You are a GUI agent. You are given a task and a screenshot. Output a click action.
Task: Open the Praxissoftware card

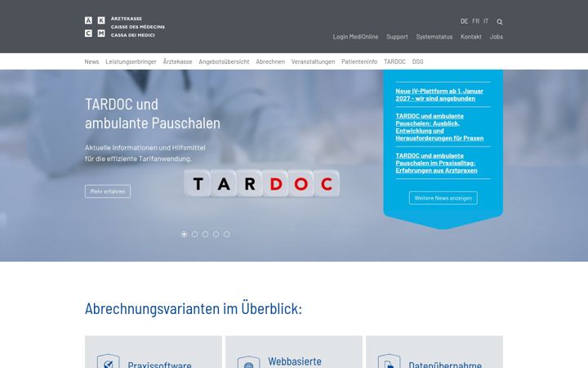(154, 352)
